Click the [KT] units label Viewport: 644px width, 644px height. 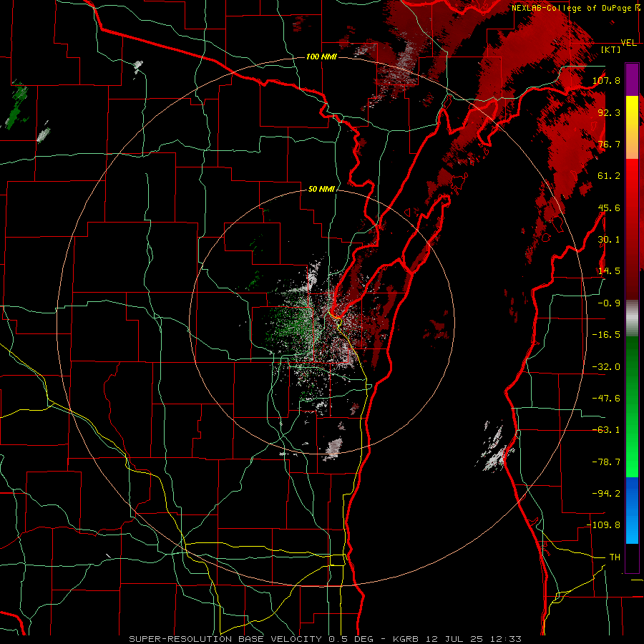(x=610, y=49)
